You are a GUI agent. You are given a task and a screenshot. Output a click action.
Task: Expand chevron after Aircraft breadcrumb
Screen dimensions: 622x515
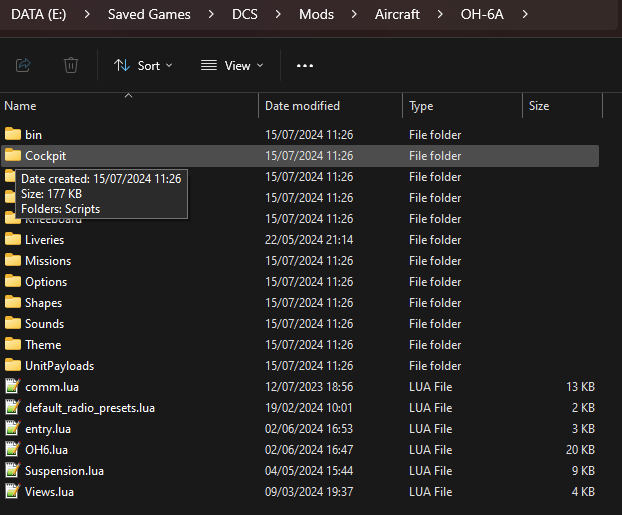tap(440, 14)
